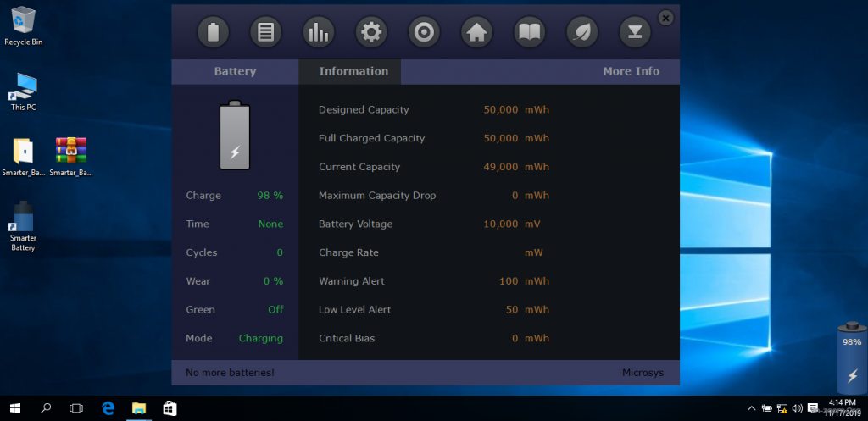The width and height of the screenshot is (868, 421).
Task: Click the taskbar clock showing 4:14 PM
Action: click(843, 407)
